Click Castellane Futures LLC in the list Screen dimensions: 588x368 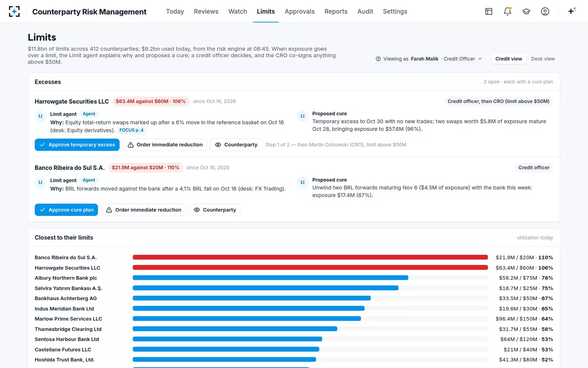[63, 350]
